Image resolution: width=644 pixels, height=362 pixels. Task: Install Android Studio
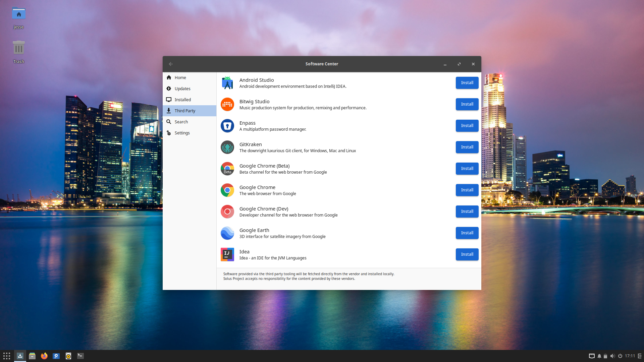coord(467,83)
